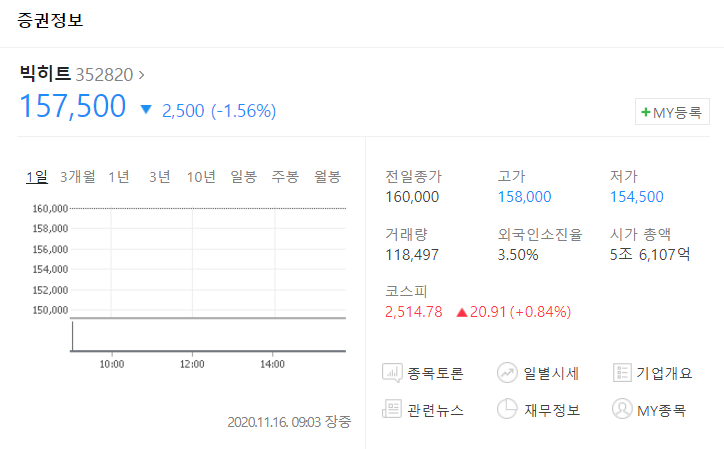Switch chart to 1년 range
724x449 pixels.
tap(119, 176)
